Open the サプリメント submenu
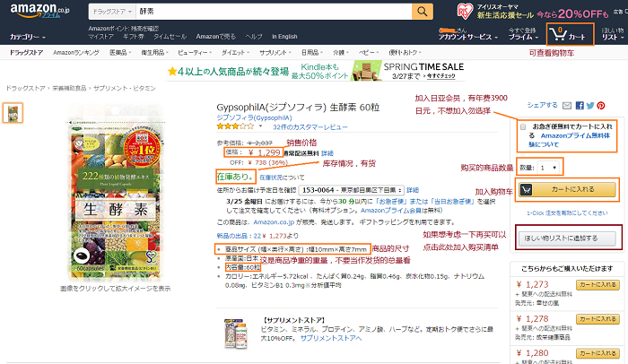628x364 pixels. coord(275,53)
